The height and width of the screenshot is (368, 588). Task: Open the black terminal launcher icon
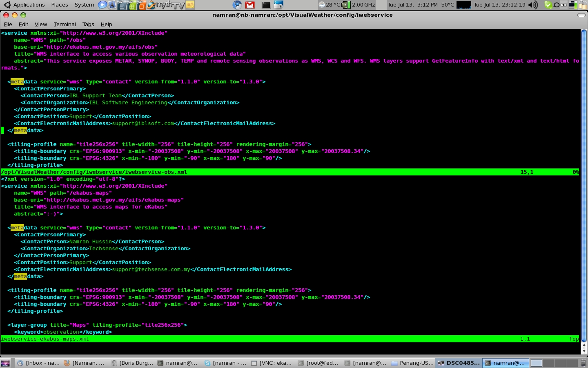pyautogui.click(x=266, y=5)
